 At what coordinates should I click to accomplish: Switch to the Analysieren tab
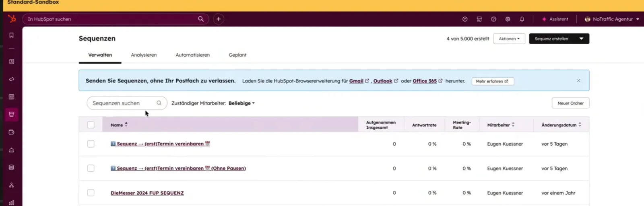pos(144,55)
